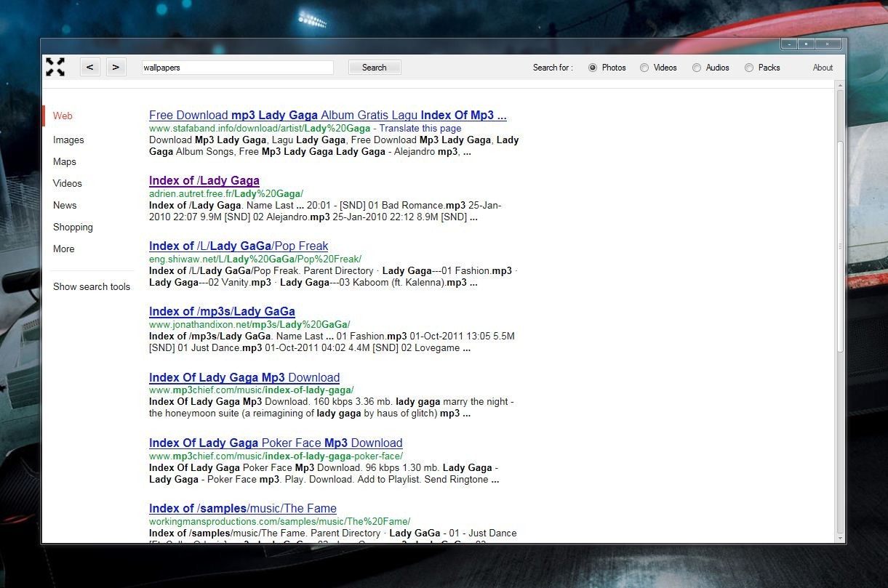Minimize the search window

coord(789,44)
